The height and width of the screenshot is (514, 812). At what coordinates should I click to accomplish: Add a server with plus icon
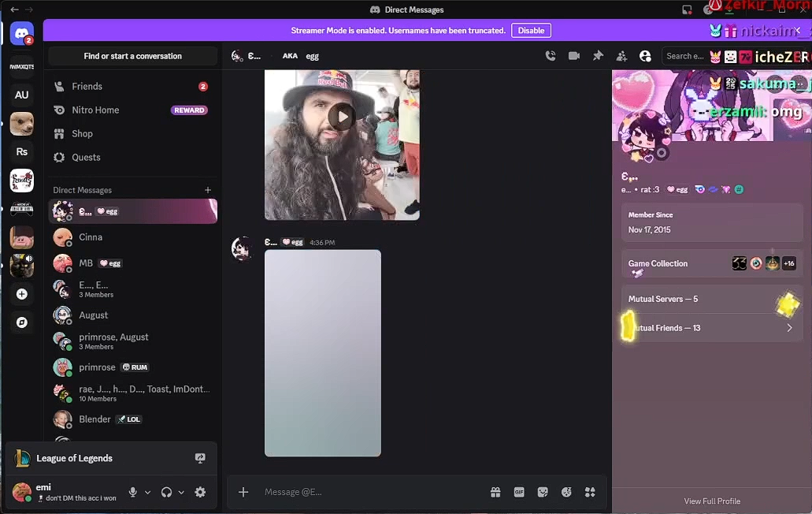(22, 294)
